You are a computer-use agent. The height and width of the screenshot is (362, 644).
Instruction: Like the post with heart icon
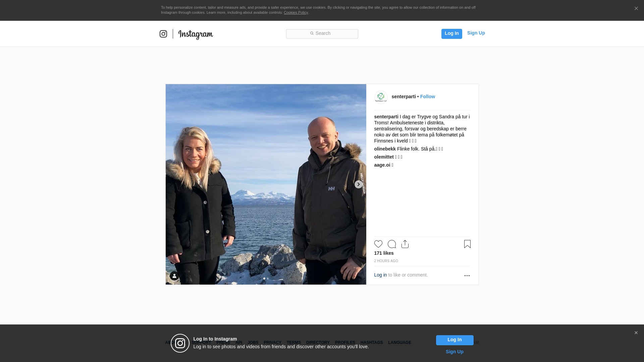pos(378,244)
